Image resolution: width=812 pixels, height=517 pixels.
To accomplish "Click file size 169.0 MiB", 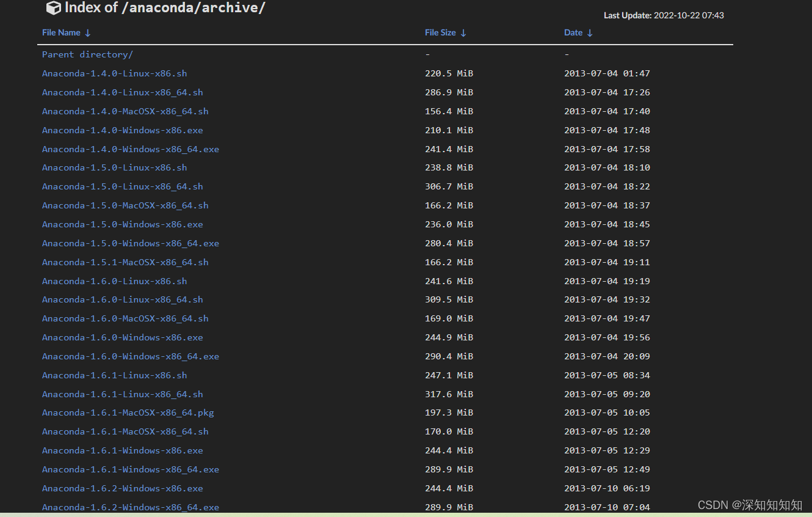I will 449,318.
